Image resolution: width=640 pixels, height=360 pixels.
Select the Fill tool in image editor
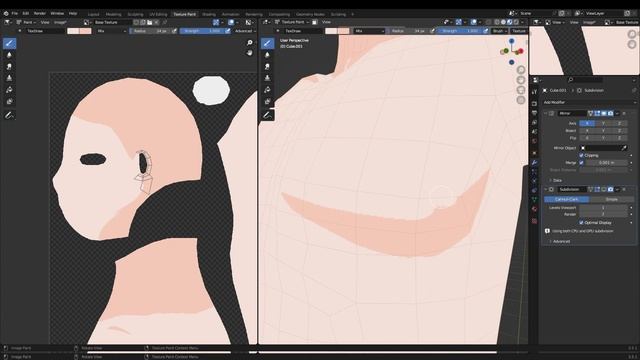[9, 89]
